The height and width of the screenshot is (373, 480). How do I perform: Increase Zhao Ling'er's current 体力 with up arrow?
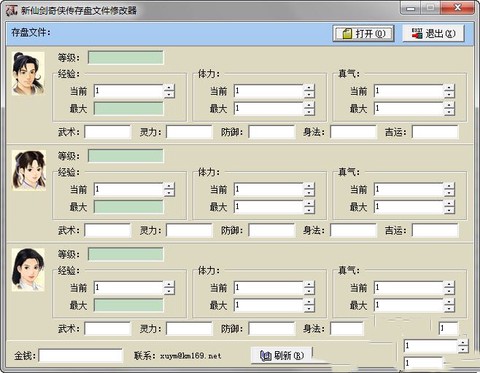[309, 186]
